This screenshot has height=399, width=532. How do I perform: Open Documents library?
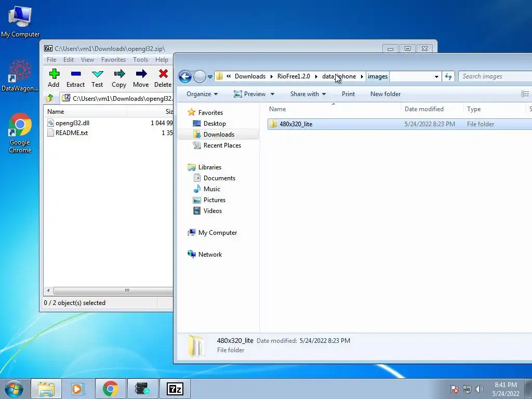click(x=219, y=178)
